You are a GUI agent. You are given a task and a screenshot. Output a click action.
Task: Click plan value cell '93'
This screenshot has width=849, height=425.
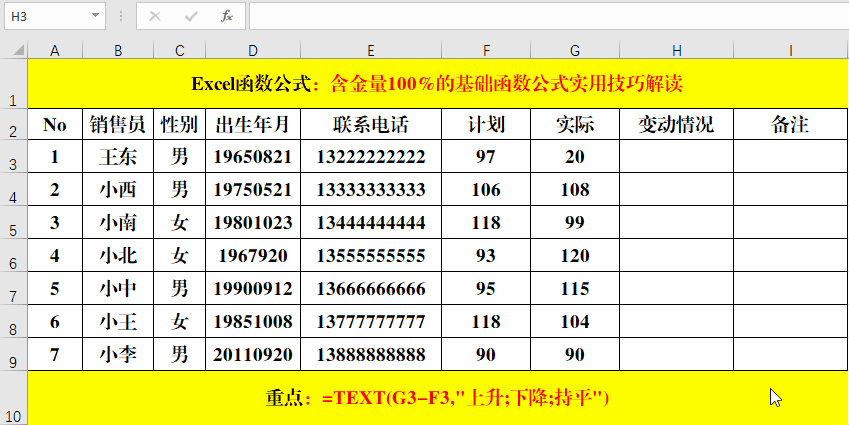486,256
